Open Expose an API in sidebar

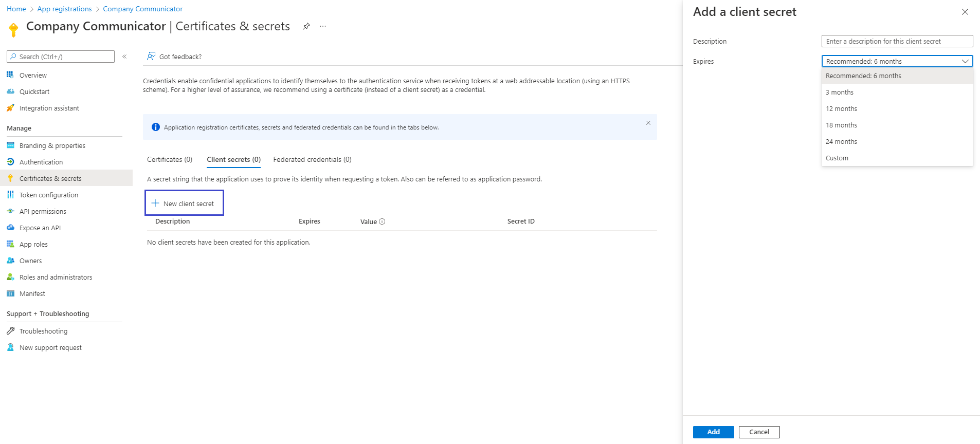pos(40,228)
